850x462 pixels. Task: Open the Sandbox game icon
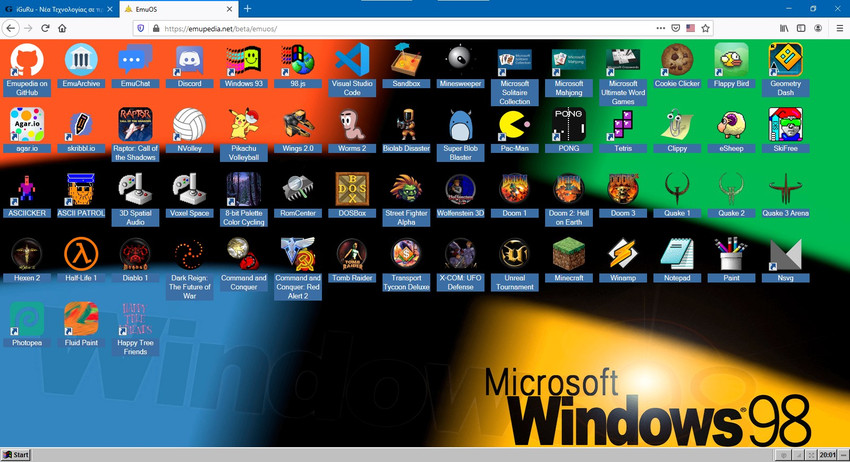406,60
